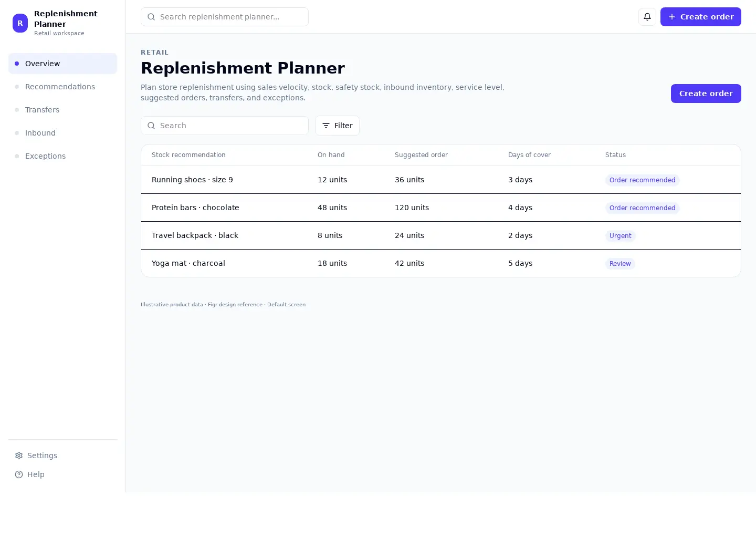Click the Urgent status badge
Image resolution: width=756 pixels, height=538 pixels.
click(621, 236)
